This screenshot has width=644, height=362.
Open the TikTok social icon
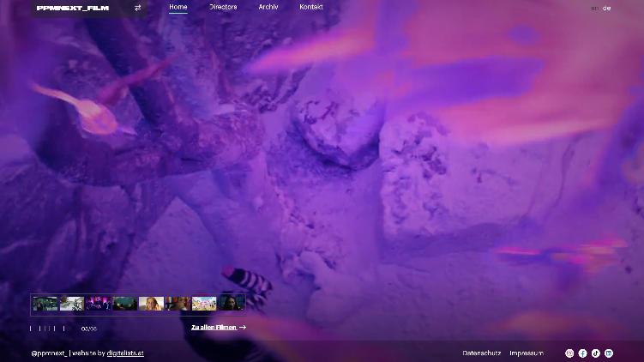click(x=595, y=353)
